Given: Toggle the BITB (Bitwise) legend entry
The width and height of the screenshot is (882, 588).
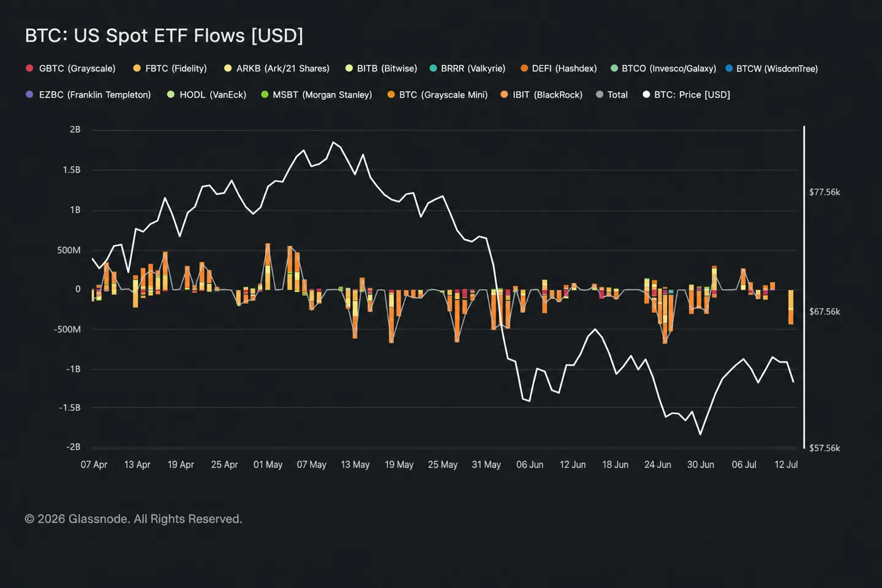Looking at the screenshot, I should (381, 69).
